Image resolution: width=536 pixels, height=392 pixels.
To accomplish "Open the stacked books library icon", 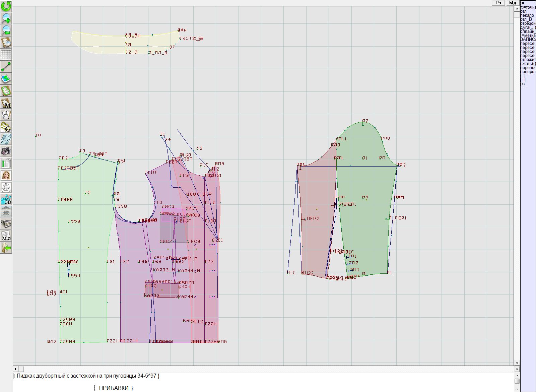I will 6,223.
